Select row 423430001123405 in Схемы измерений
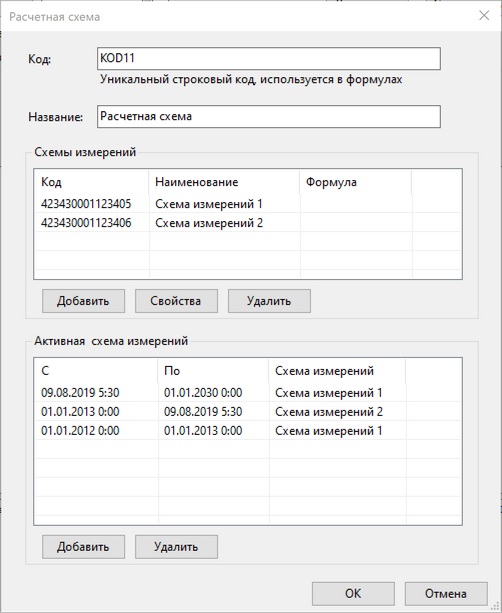The height and width of the screenshot is (613, 502). tap(248, 204)
